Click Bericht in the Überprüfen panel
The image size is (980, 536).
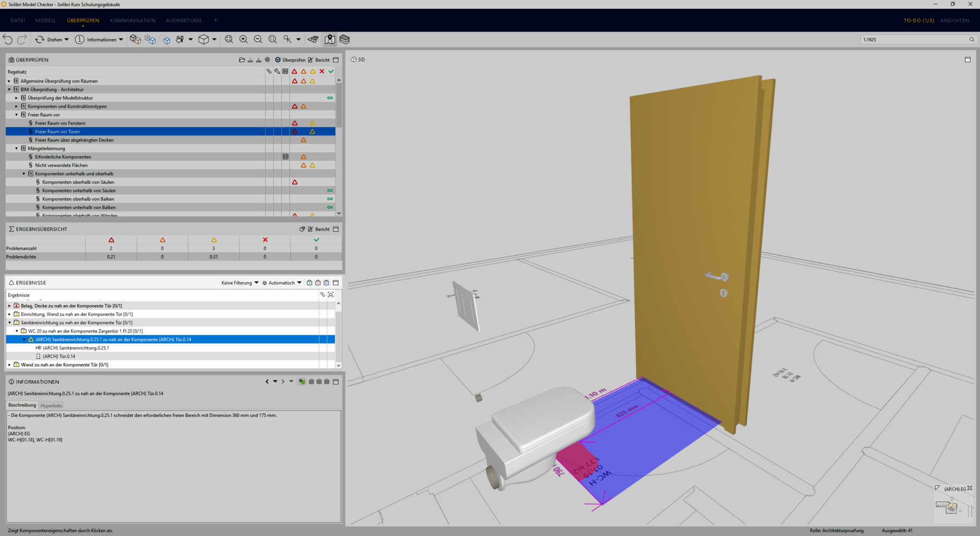[x=319, y=60]
